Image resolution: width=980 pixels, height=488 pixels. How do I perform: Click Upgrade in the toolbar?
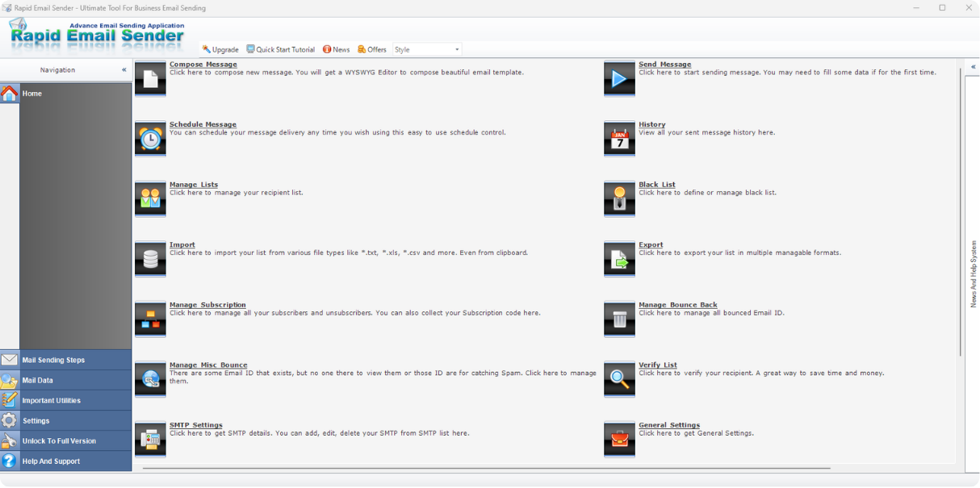tap(220, 49)
